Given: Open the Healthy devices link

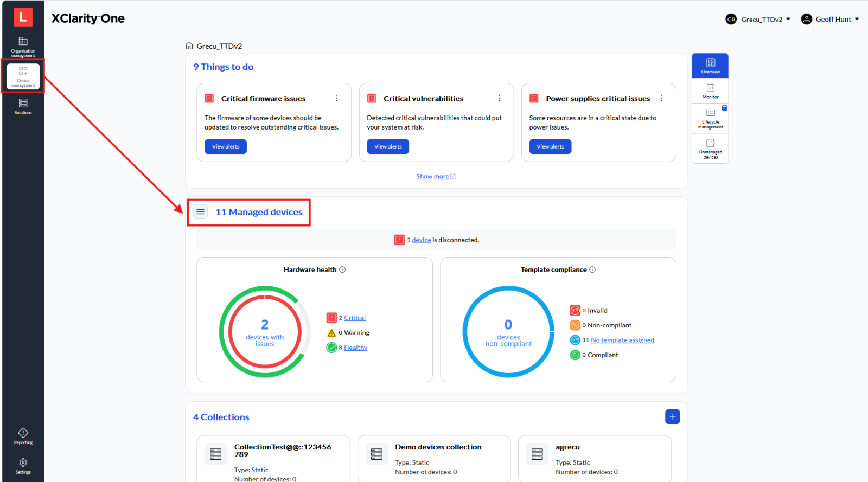Looking at the screenshot, I should 355,348.
